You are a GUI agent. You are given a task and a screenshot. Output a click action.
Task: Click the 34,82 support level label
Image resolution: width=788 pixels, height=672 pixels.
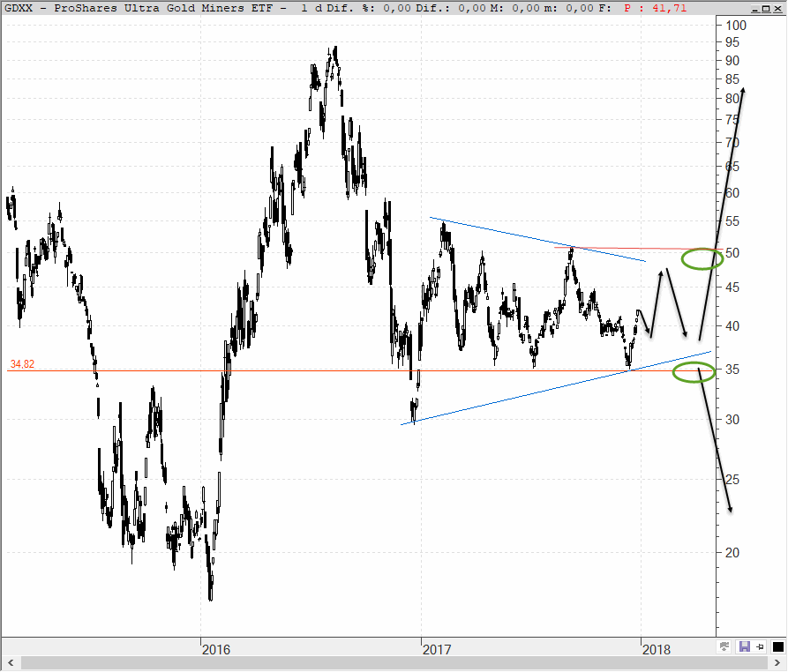(22, 364)
